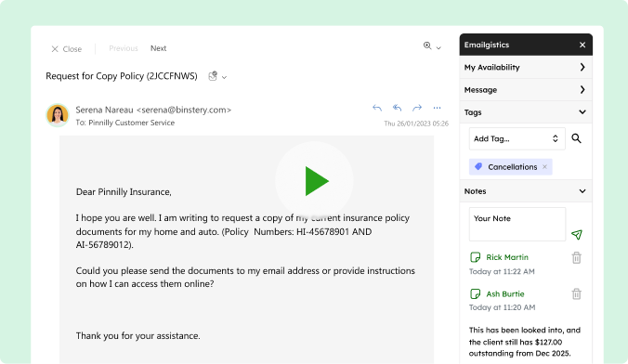Open the zoom level dropdown arrow
628x364 pixels.
coord(438,47)
